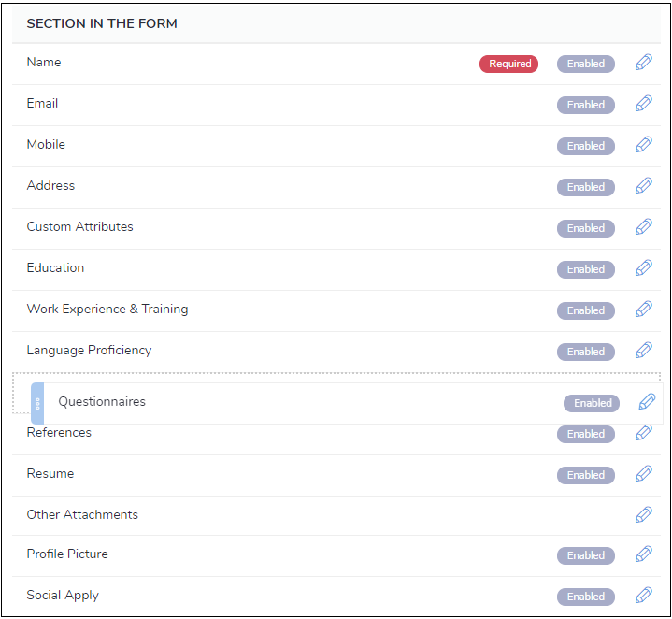672x619 pixels.
Task: Edit the Profile Picture section
Action: pyautogui.click(x=643, y=554)
